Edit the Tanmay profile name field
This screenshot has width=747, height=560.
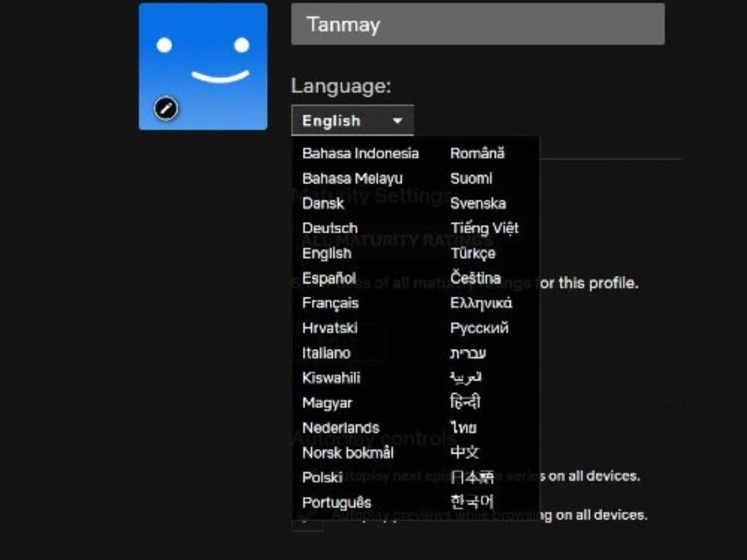(x=477, y=24)
